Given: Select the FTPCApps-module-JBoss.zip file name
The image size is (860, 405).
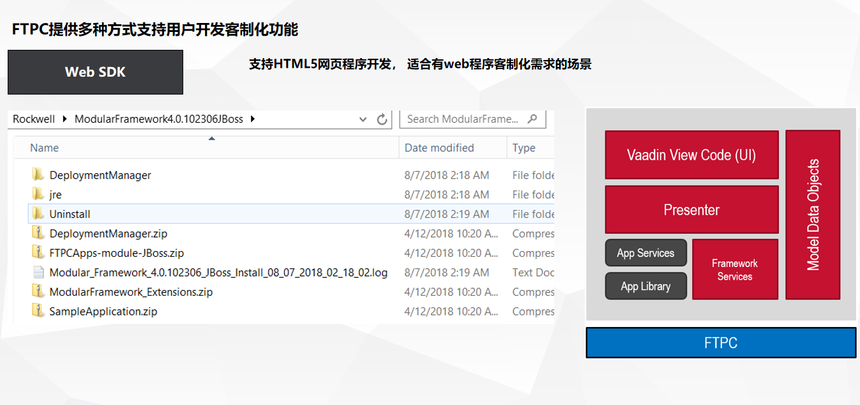Looking at the screenshot, I should pos(117,253).
